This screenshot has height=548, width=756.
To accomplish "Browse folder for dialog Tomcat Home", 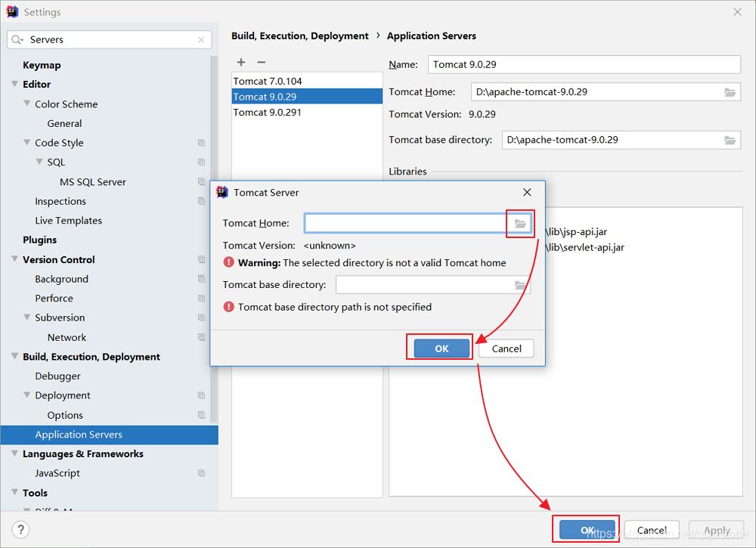I will (520, 224).
